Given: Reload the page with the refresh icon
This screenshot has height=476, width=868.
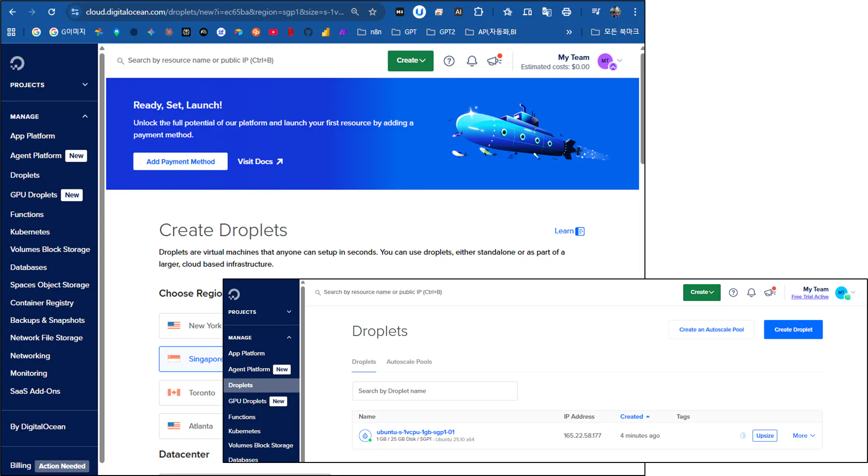Looking at the screenshot, I should [x=52, y=12].
